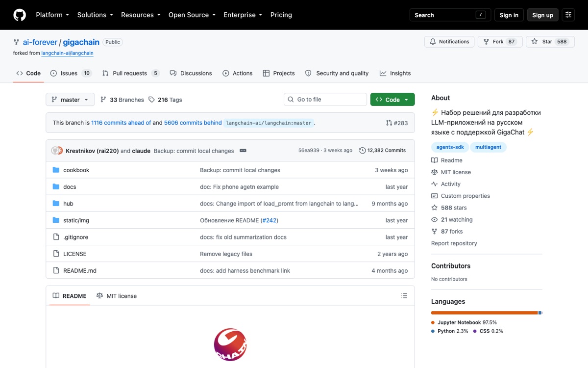This screenshot has height=368, width=588.
Task: Switch to the Issues tab
Action: coord(71,73)
